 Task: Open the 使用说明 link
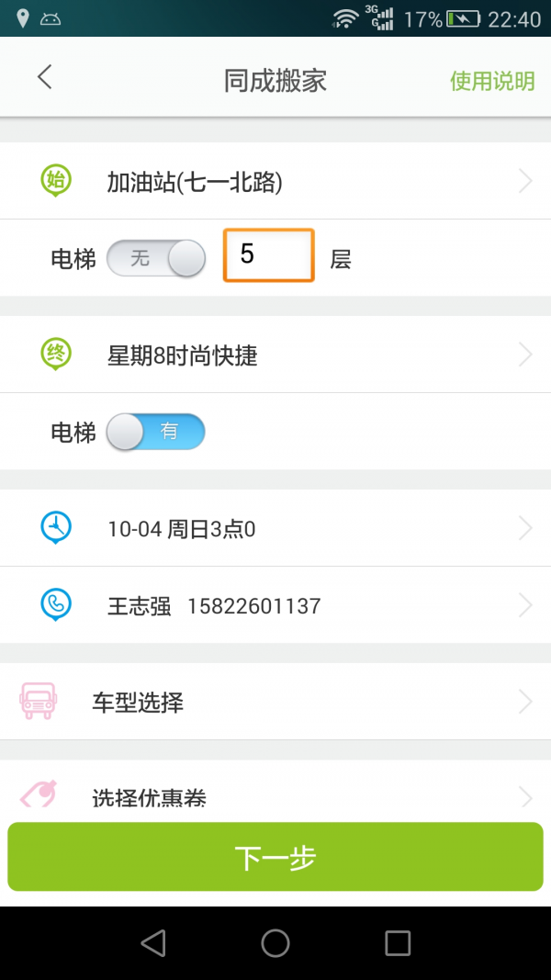pyautogui.click(x=491, y=81)
